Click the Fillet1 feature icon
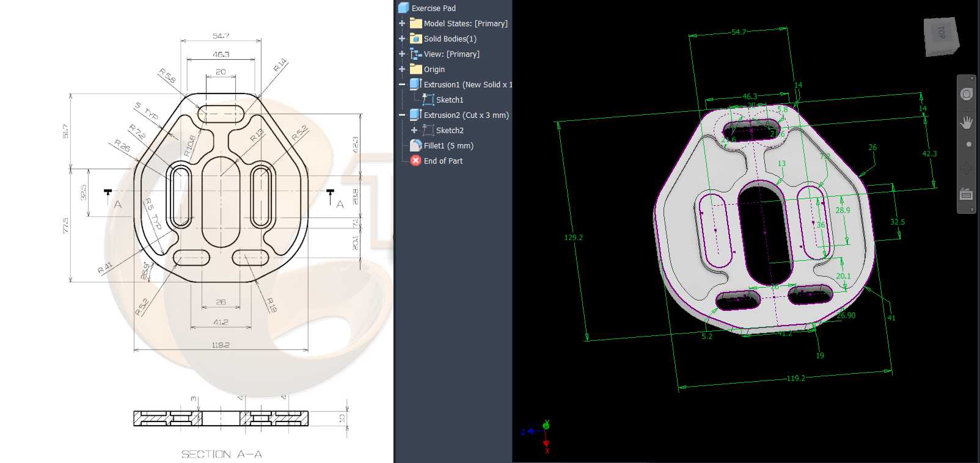 point(416,145)
